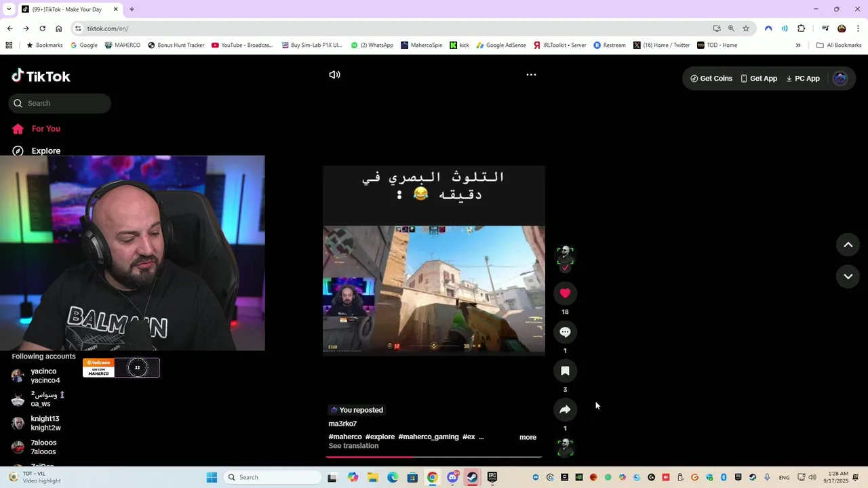Show more bookmarks with double chevron

[798, 45]
